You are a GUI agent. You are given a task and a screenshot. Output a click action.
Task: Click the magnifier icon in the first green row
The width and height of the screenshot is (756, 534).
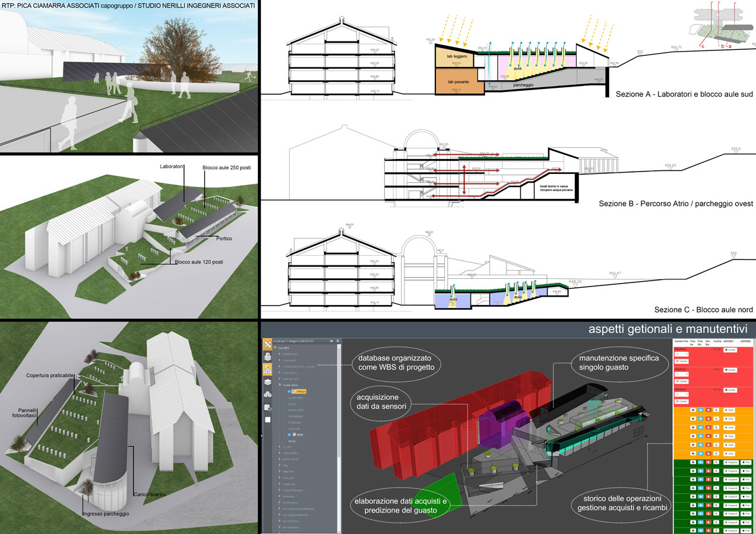(x=716, y=462)
